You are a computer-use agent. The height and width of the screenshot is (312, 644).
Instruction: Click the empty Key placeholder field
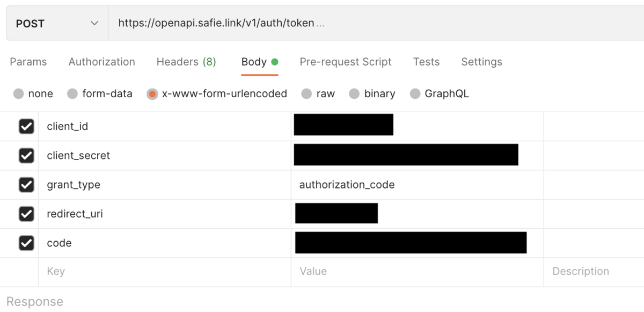(x=165, y=272)
